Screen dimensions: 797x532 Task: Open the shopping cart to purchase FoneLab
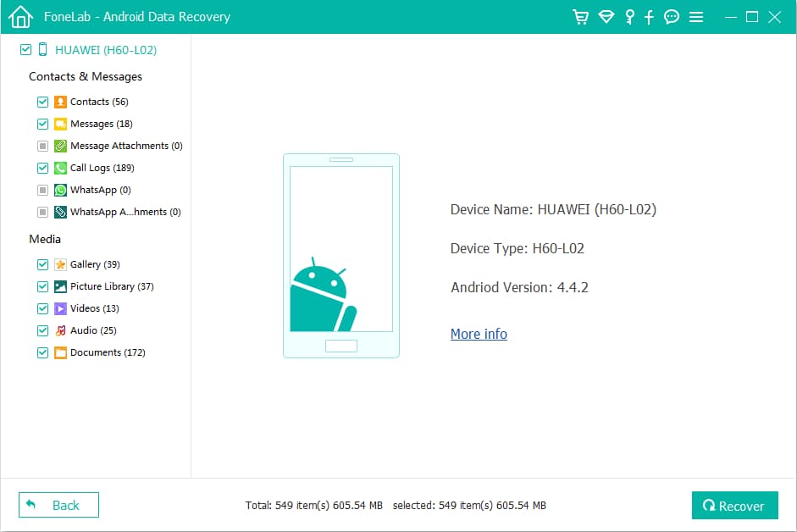tap(581, 16)
